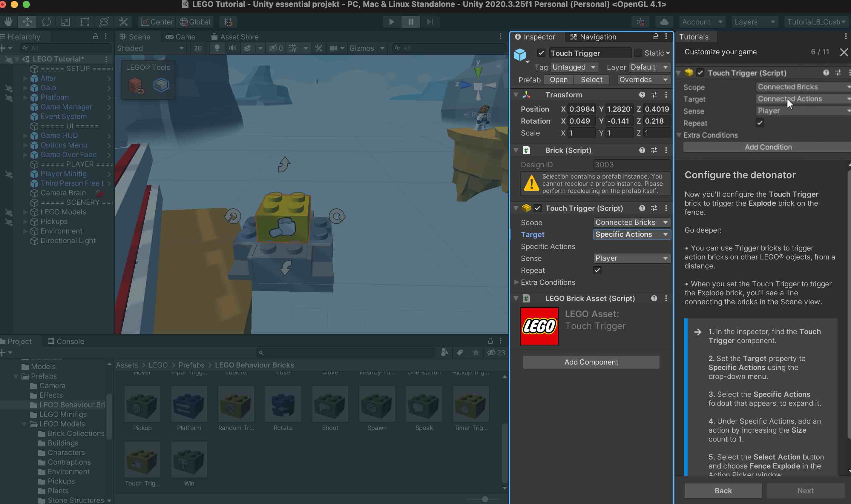Select the LEGO connectivity tool icon

(161, 84)
